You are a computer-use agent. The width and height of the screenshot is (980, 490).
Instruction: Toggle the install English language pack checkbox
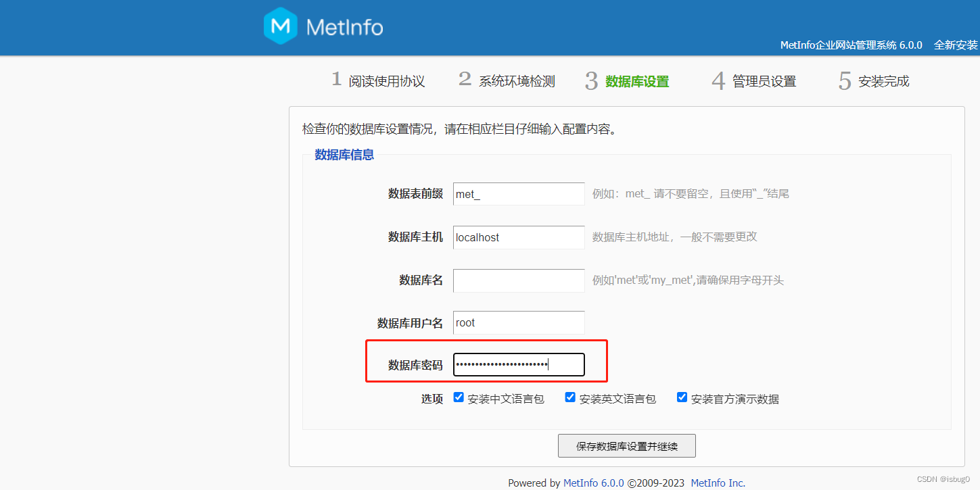pyautogui.click(x=570, y=397)
